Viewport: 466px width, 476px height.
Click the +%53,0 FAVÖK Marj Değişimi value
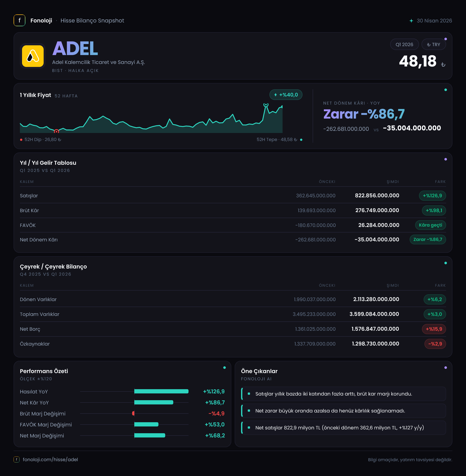click(x=215, y=425)
